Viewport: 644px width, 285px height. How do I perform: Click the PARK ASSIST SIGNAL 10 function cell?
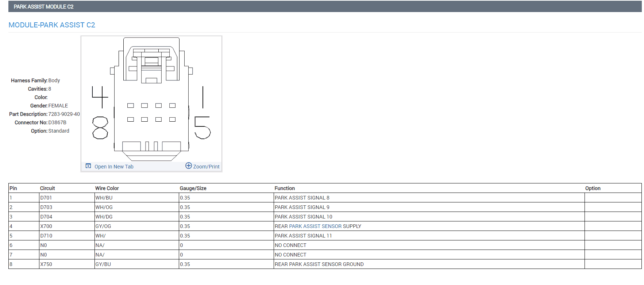pos(429,217)
